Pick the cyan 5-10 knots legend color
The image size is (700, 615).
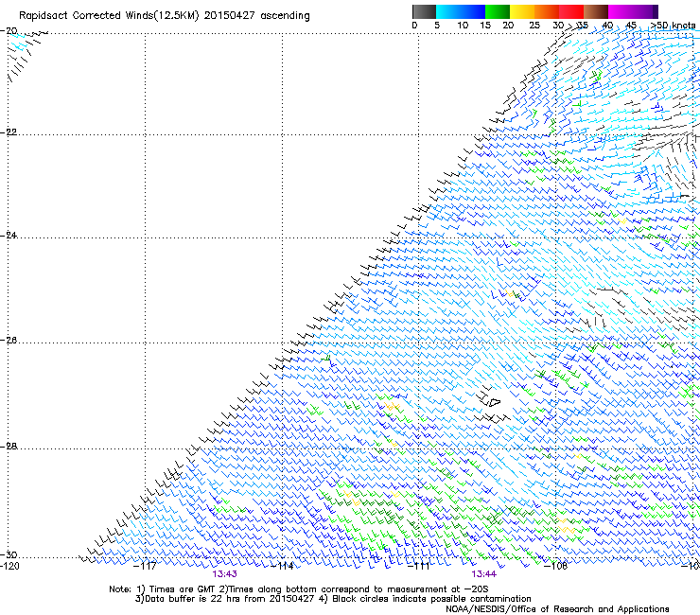coord(448,11)
